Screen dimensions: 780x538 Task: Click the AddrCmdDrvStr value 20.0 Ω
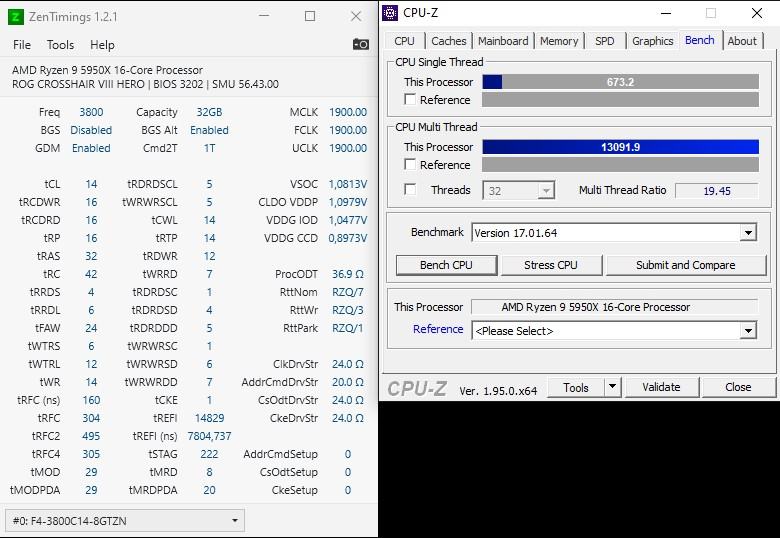(x=348, y=382)
